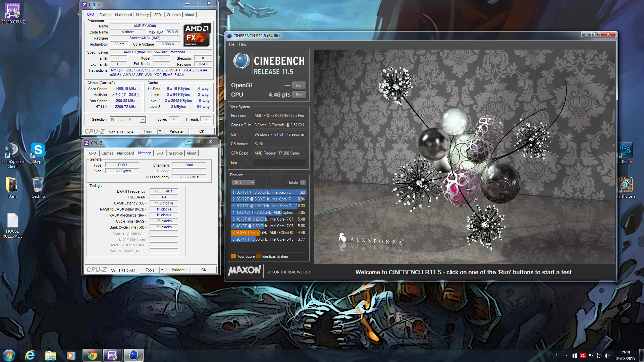Select ranking row 1 Intel Xeon 11.69
The height and width of the screenshot is (362, 644).
pos(269,192)
